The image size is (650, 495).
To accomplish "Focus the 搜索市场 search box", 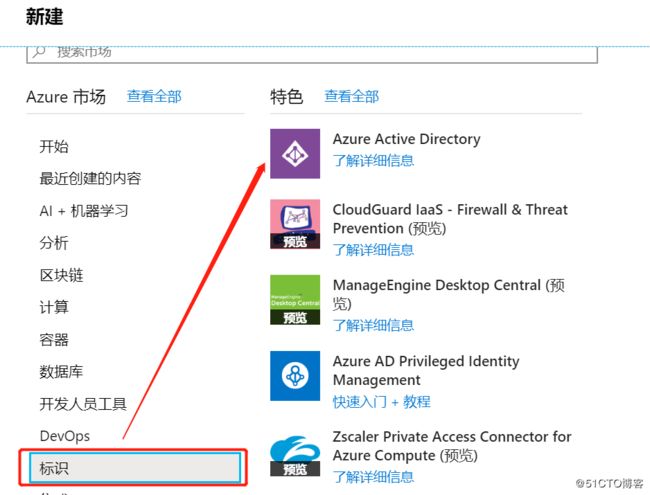I will pyautogui.click(x=312, y=53).
